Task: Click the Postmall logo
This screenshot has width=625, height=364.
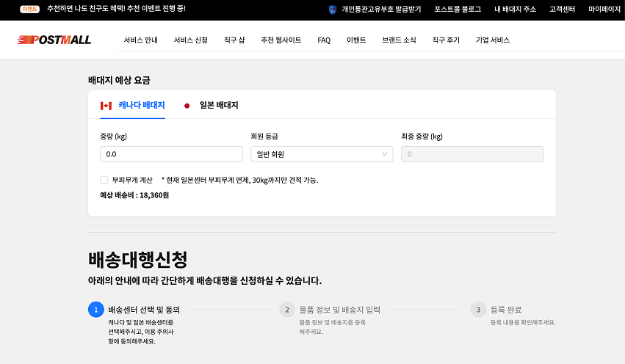Action: [x=54, y=40]
